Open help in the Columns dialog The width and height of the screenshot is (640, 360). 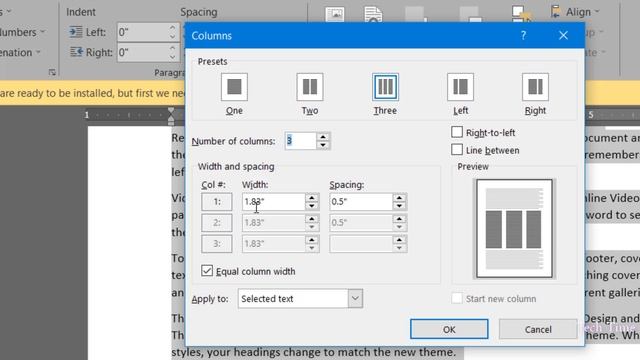(523, 36)
